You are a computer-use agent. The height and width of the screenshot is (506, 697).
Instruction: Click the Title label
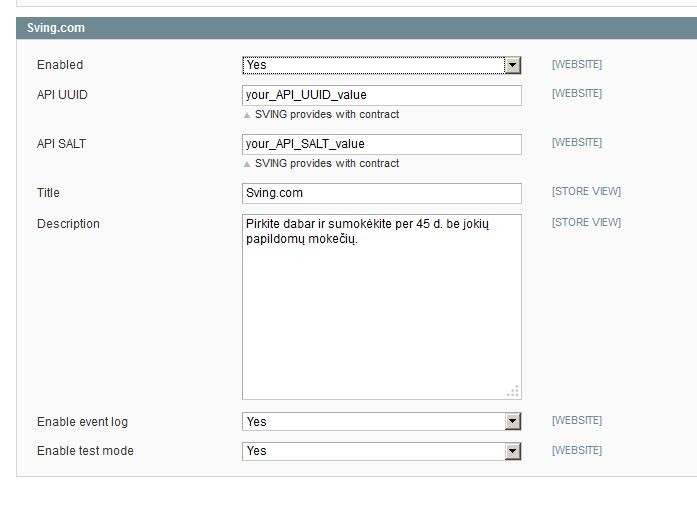coord(48,193)
